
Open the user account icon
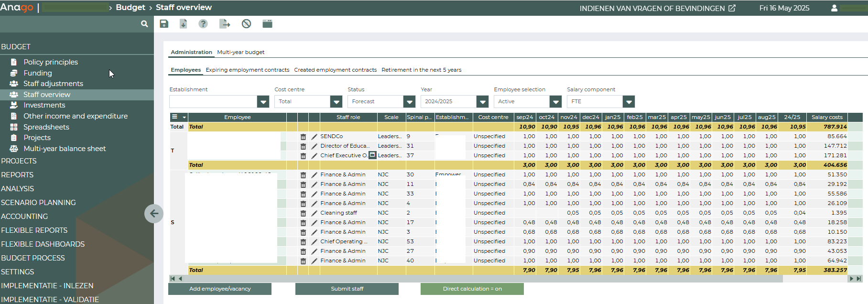[834, 8]
